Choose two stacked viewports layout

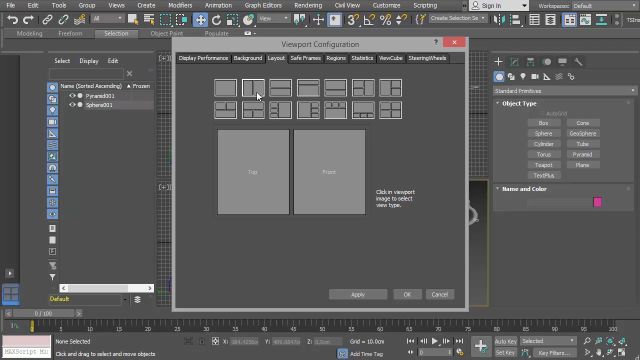[280, 88]
